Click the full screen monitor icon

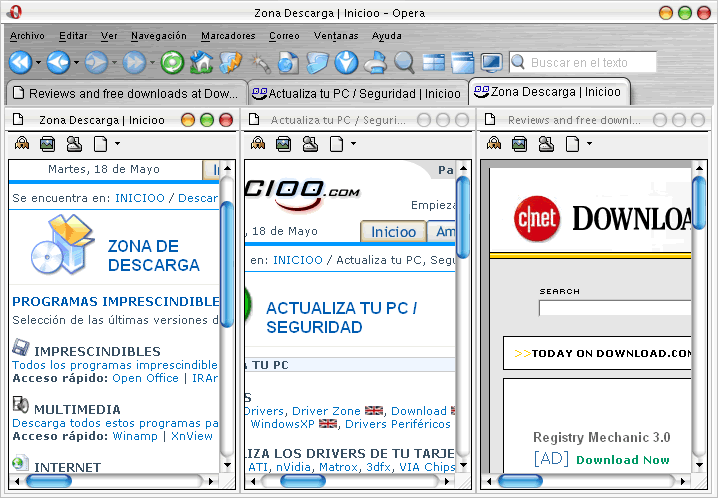pos(492,62)
